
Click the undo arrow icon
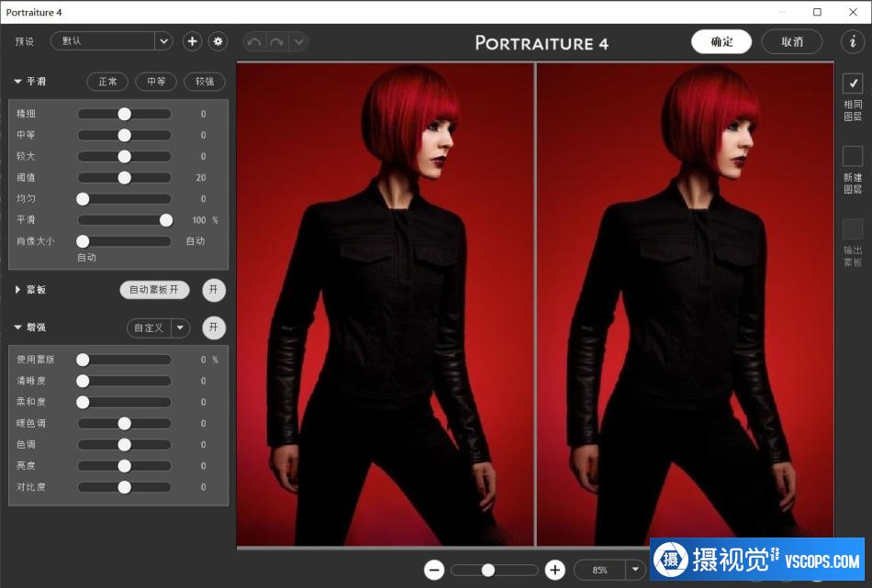pos(254,41)
